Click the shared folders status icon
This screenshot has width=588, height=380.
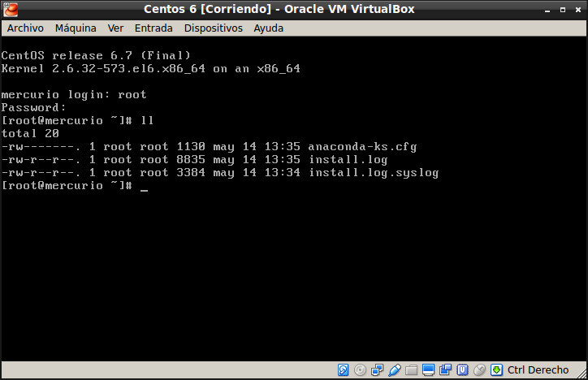412,370
